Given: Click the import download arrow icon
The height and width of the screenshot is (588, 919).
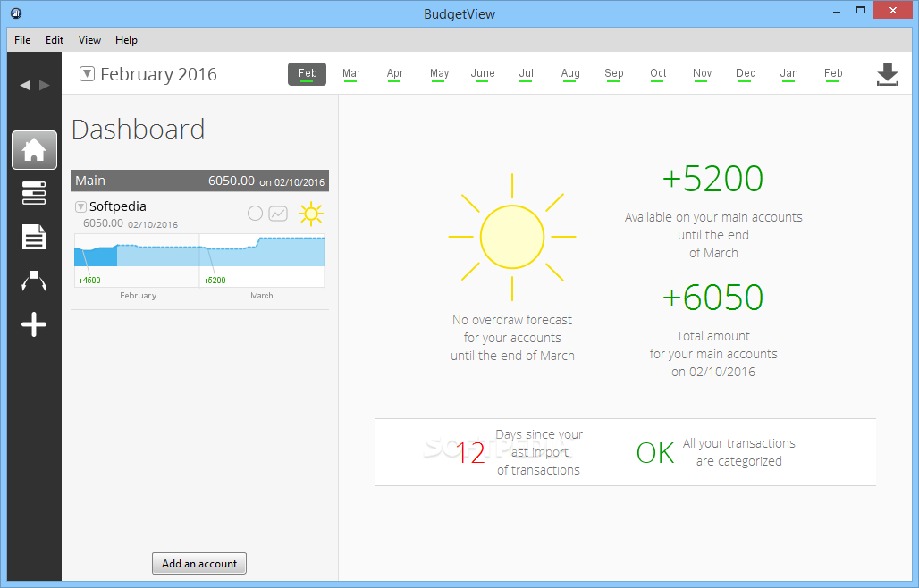Looking at the screenshot, I should pyautogui.click(x=888, y=74).
